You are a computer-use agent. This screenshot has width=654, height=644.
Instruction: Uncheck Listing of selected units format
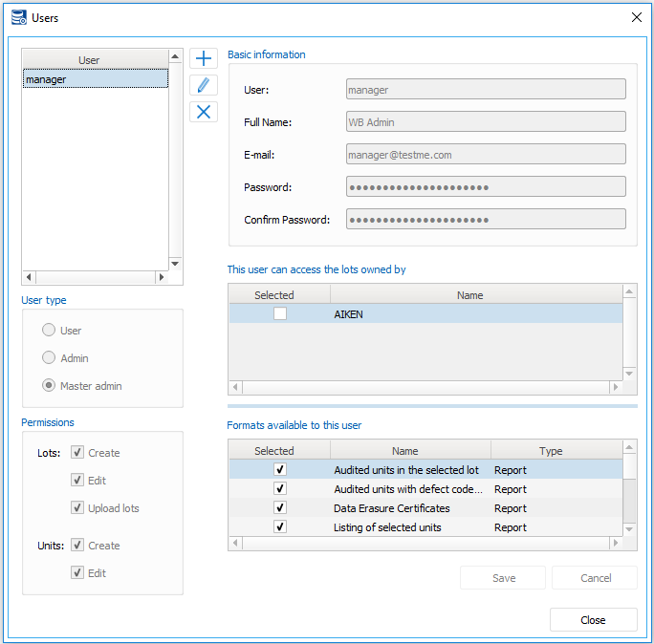pos(280,526)
